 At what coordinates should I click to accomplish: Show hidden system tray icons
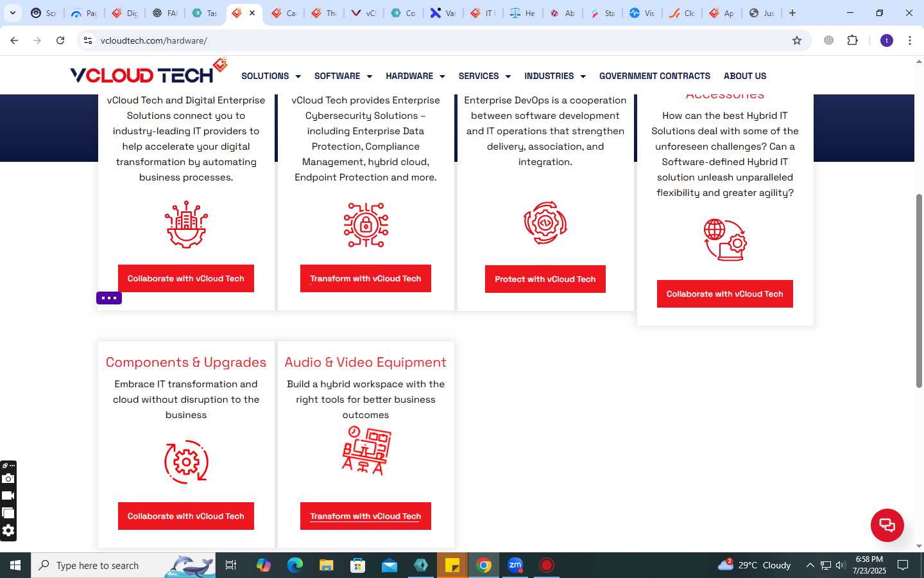(x=810, y=565)
